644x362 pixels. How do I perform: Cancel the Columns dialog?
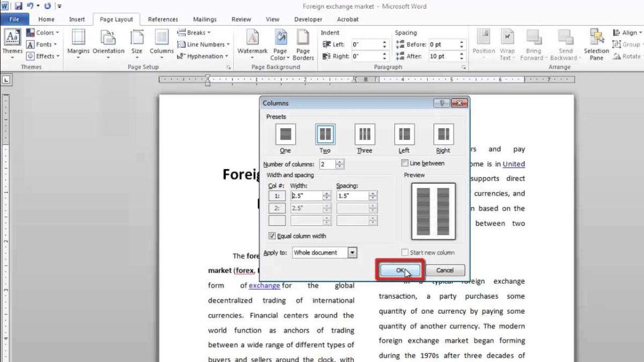[x=445, y=270]
